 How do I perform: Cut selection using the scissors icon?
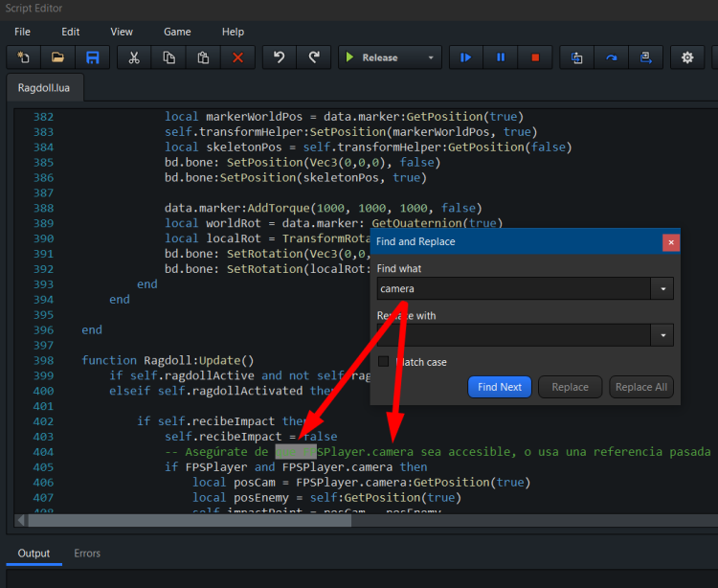[134, 57]
